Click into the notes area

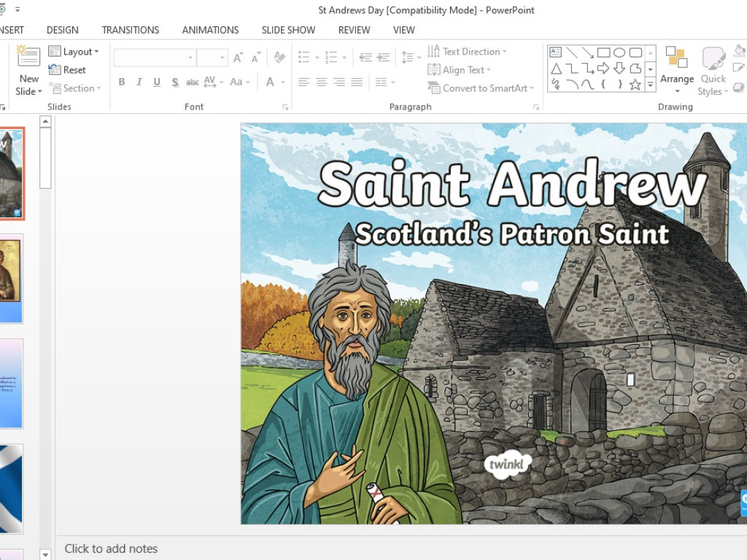pos(400,548)
